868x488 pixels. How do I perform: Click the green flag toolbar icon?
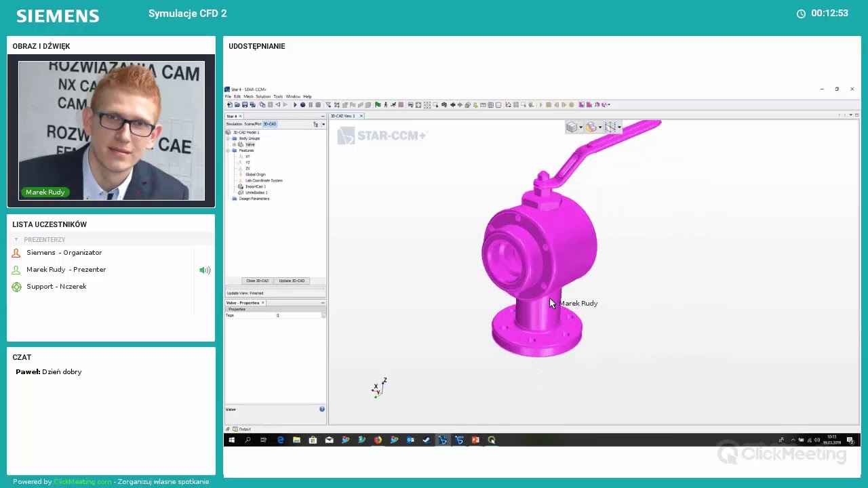[378, 104]
